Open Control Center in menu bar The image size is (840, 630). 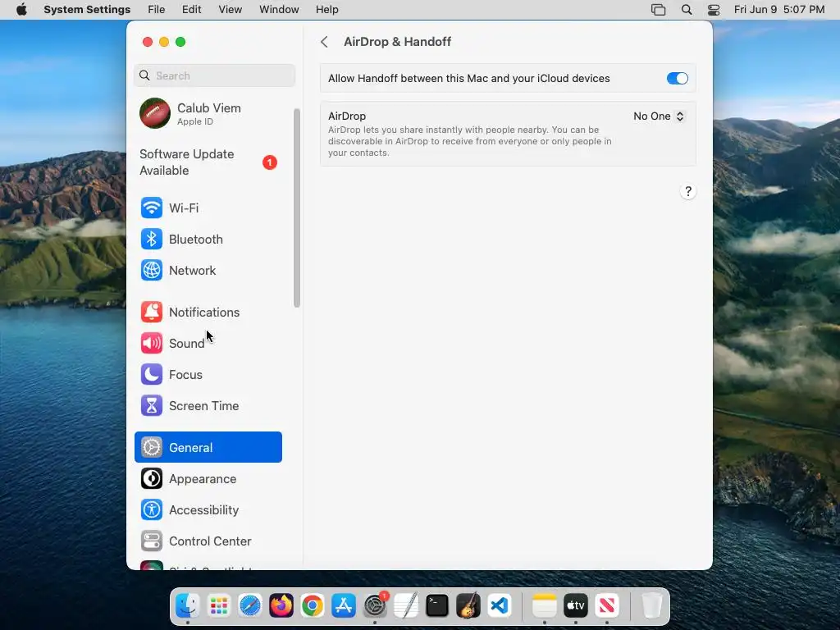(714, 10)
